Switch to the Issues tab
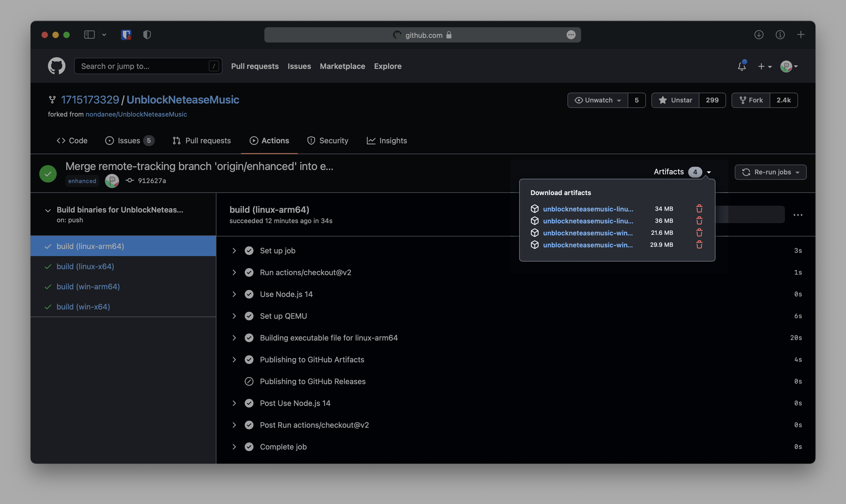The image size is (846, 504). (129, 141)
